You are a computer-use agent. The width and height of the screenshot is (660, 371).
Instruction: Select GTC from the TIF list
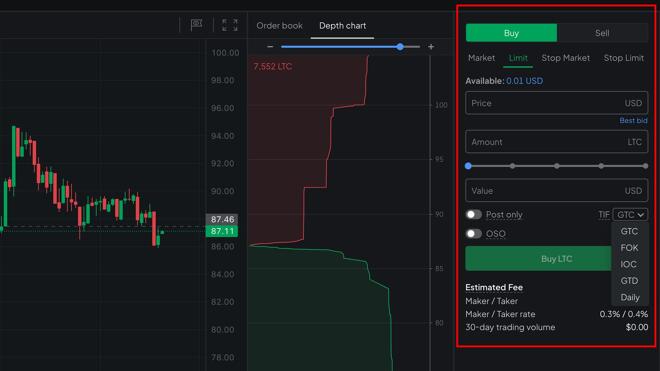coord(629,231)
